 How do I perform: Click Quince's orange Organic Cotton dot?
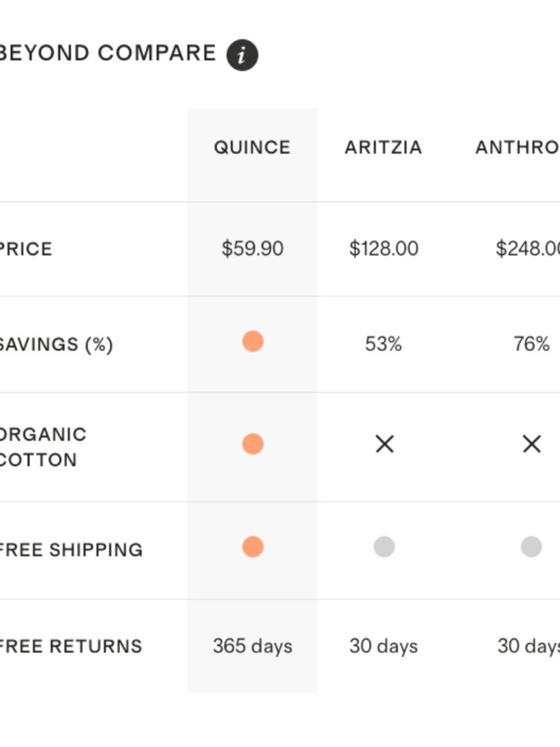point(253,444)
